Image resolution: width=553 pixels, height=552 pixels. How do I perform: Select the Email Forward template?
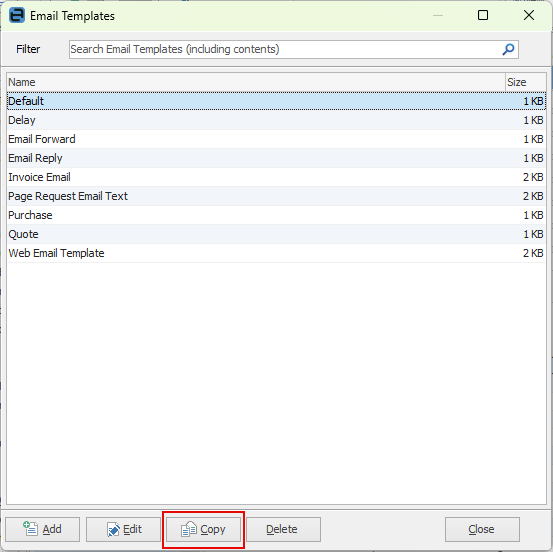276,139
